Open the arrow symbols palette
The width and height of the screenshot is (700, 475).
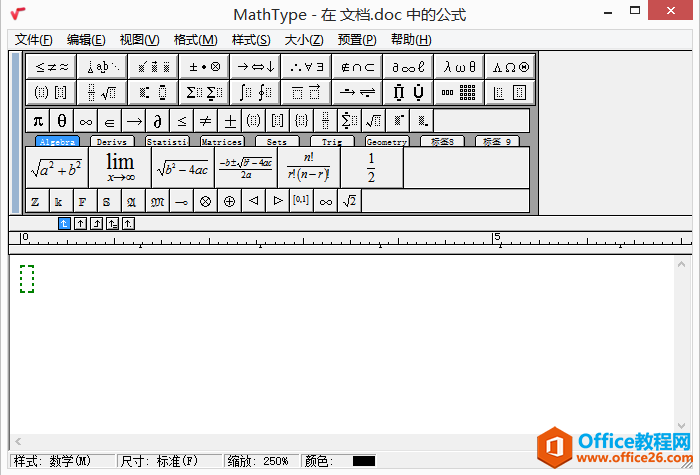click(255, 67)
